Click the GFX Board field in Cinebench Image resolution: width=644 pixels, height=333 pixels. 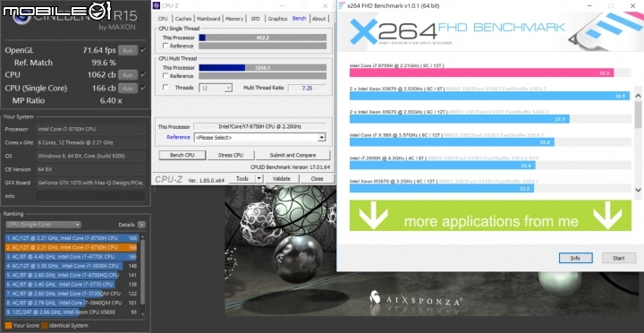tap(90, 183)
